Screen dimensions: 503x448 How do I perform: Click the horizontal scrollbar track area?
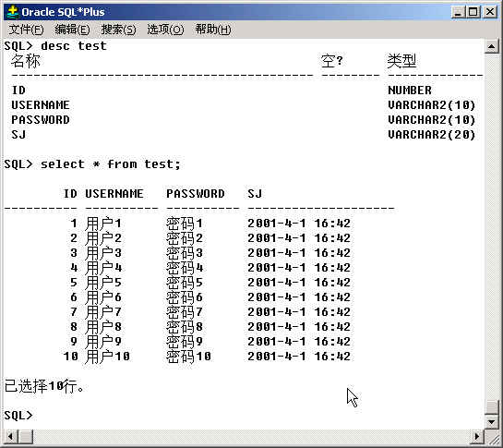click(252, 436)
